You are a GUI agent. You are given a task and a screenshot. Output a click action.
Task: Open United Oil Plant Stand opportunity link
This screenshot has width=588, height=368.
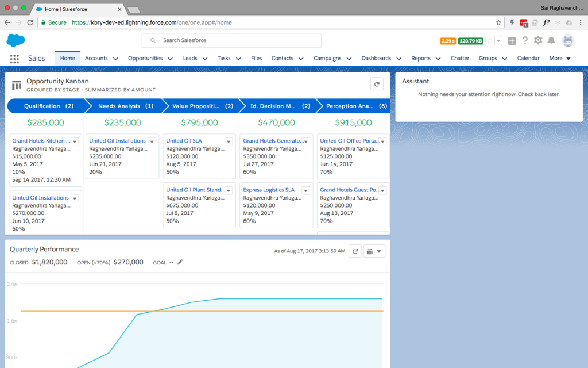195,190
